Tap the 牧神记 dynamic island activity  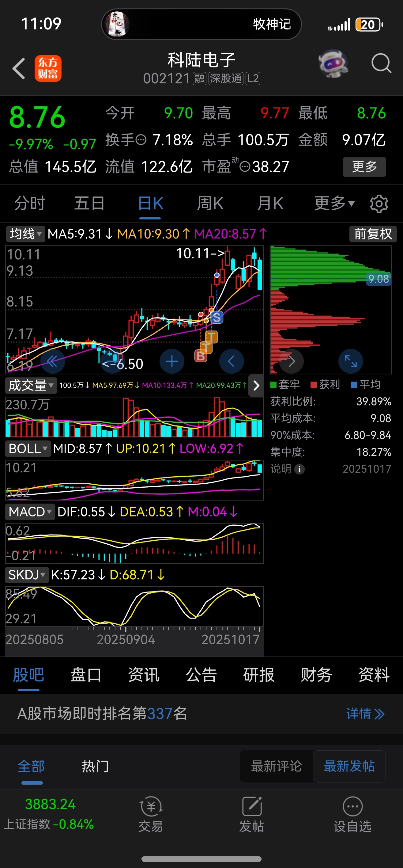pos(201,24)
